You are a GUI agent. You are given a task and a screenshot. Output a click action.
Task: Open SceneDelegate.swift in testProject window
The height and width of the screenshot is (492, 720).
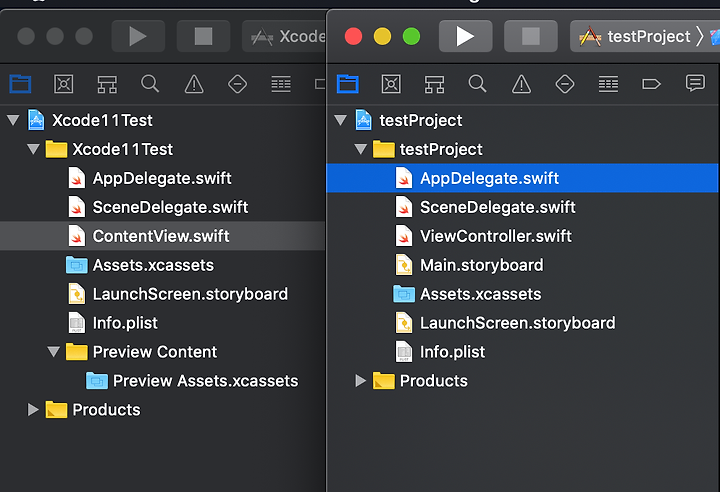pos(523,207)
